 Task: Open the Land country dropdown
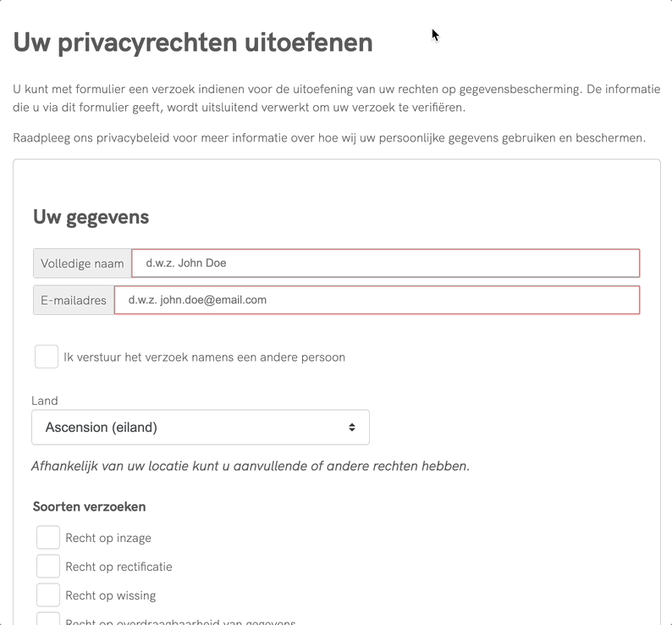point(200,428)
